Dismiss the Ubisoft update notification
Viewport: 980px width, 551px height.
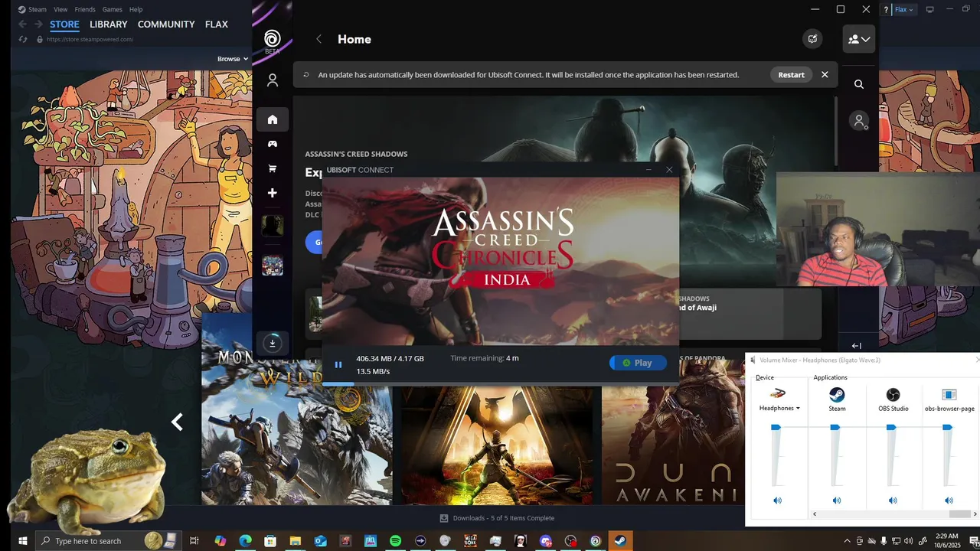pos(825,75)
